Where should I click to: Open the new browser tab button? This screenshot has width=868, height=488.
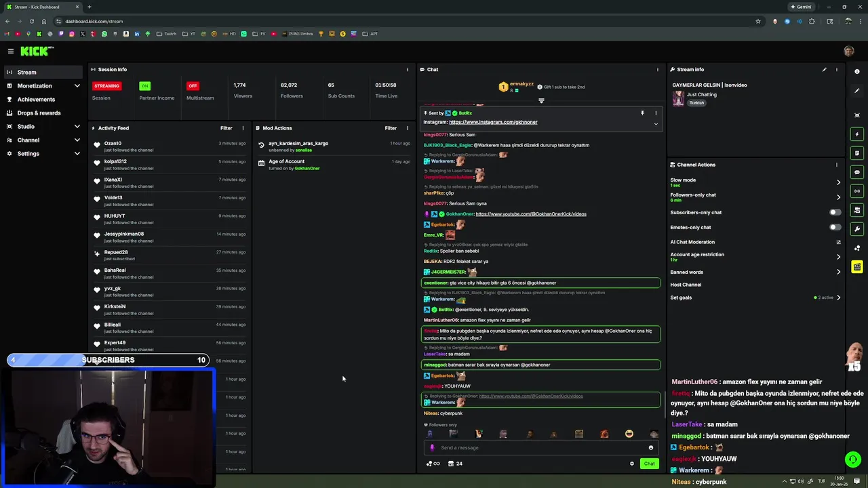tap(89, 7)
